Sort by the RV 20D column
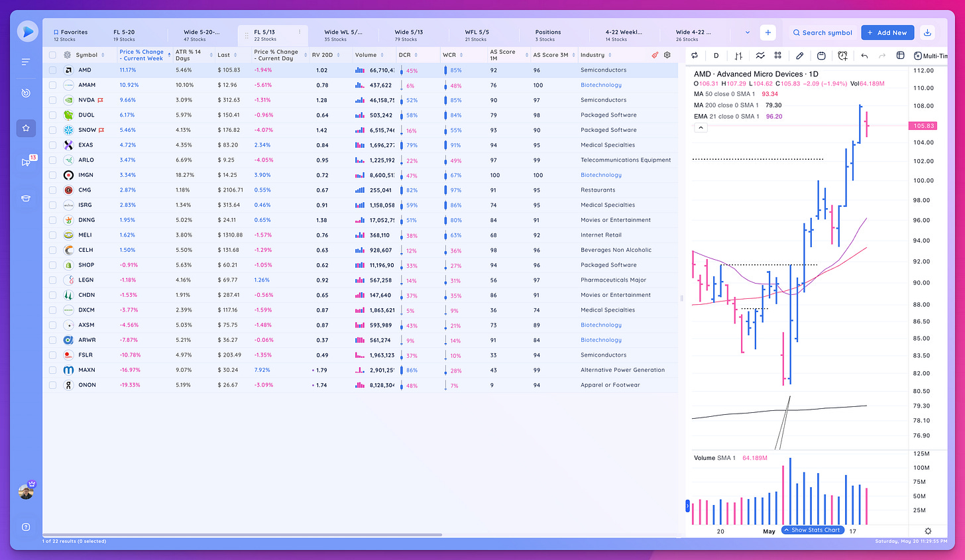The height and width of the screenshot is (560, 965). 326,55
